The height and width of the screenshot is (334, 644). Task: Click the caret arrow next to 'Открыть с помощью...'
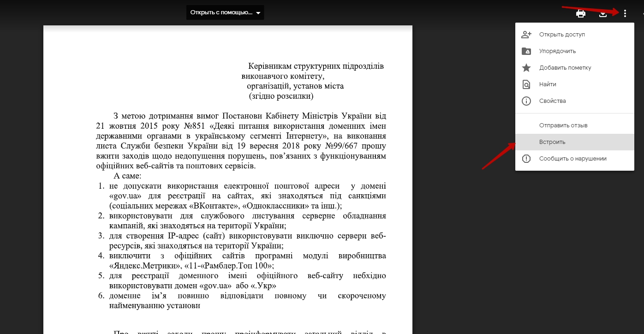(258, 13)
